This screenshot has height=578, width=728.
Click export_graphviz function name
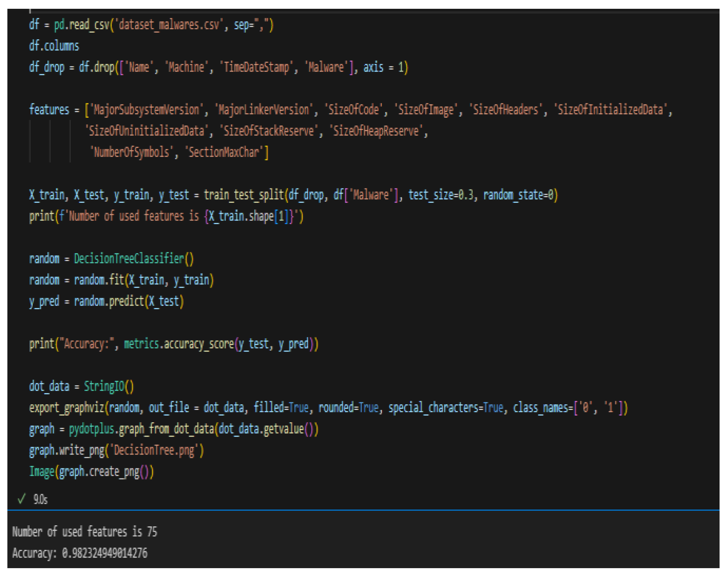pyautogui.click(x=67, y=408)
